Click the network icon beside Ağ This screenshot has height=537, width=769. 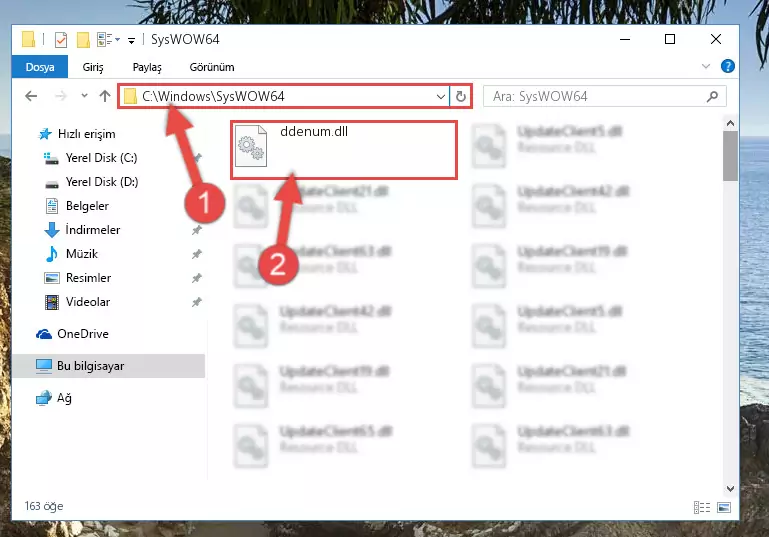[44, 398]
